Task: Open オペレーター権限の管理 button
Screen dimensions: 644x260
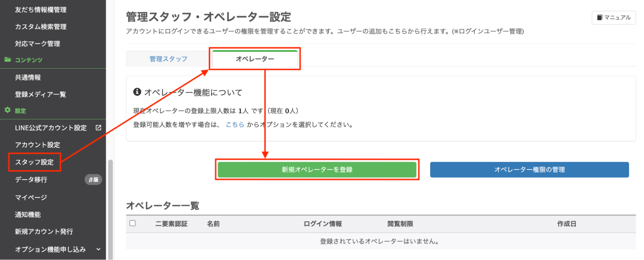Action: [x=529, y=170]
